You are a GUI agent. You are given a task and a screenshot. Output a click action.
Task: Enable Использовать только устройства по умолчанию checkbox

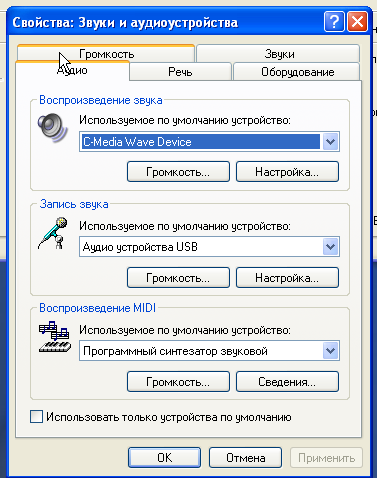[x=36, y=417]
